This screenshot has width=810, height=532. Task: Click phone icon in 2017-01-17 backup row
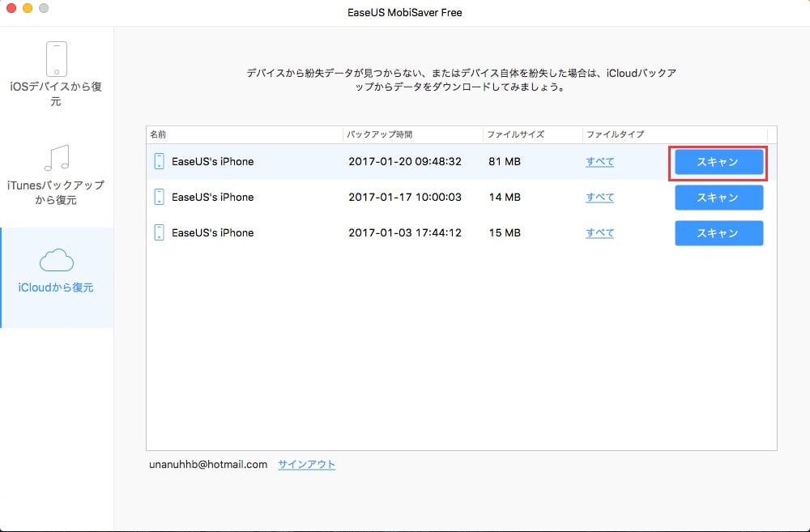[x=159, y=197]
